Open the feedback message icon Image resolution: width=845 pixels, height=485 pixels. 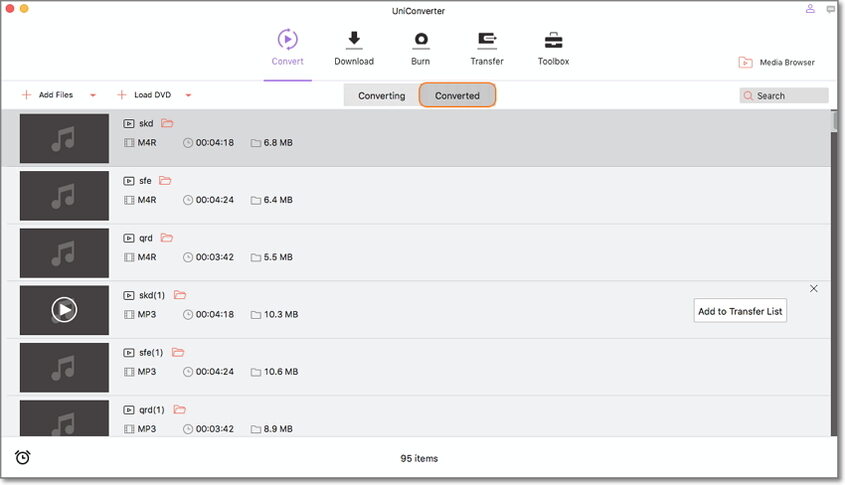point(830,9)
